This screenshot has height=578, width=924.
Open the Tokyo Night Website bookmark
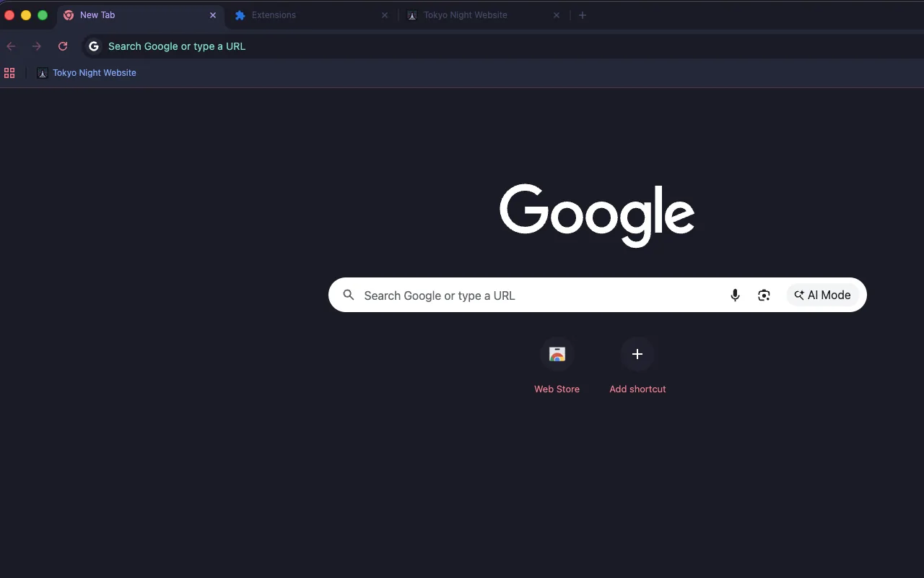87,73
